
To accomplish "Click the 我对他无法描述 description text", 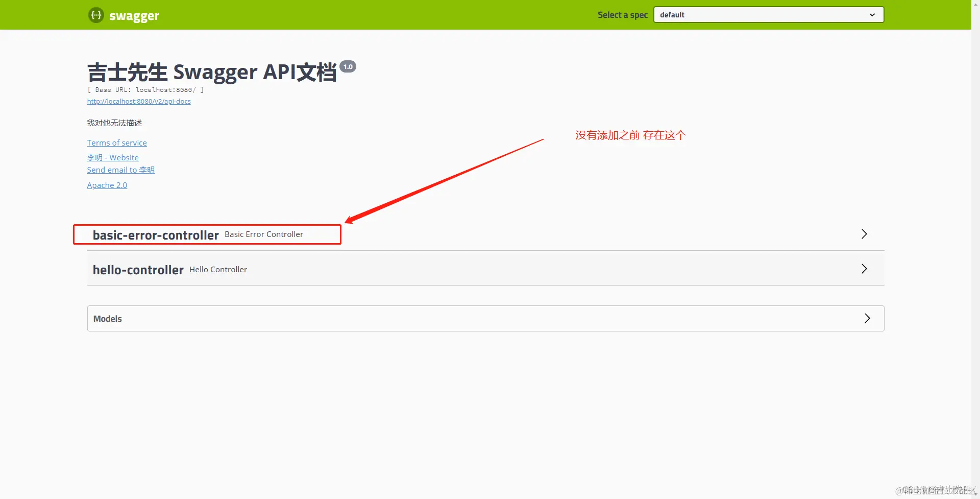I will 114,123.
